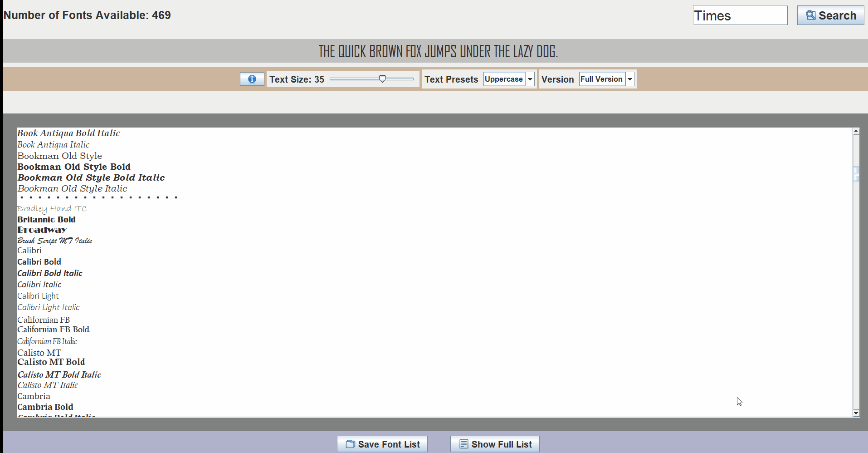The height and width of the screenshot is (453, 868).
Task: Select 'Bookman Old Style Bold' font entry
Action: point(74,167)
